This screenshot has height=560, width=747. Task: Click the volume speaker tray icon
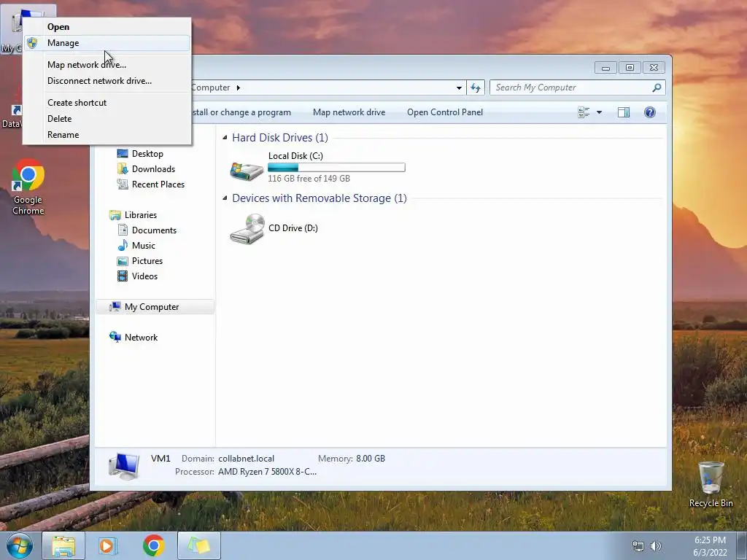pyautogui.click(x=656, y=546)
